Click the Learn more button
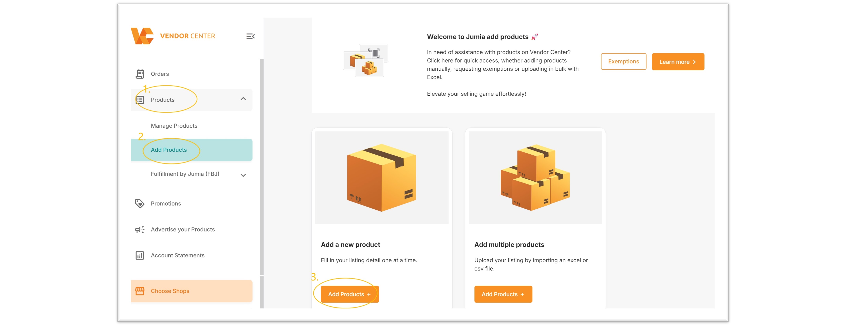Viewport: 868px width, 326px height. [x=678, y=62]
